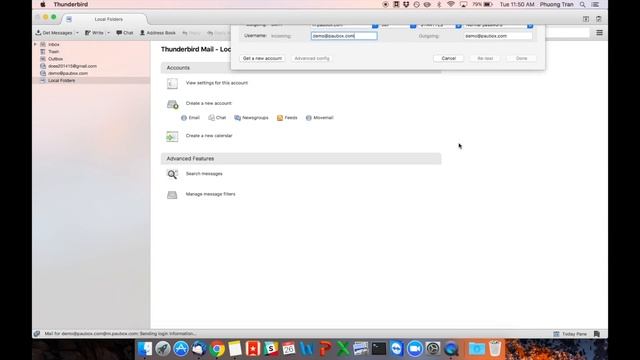The image size is (640, 360).
Task: Click the Manage message filters icon
Action: click(172, 195)
